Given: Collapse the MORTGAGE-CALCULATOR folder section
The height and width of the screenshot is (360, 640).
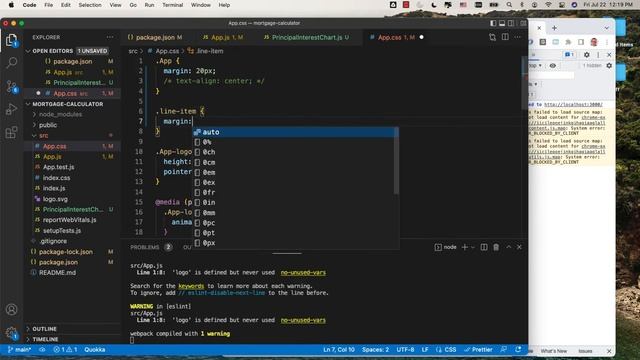Looking at the screenshot, I should click(x=69, y=104).
